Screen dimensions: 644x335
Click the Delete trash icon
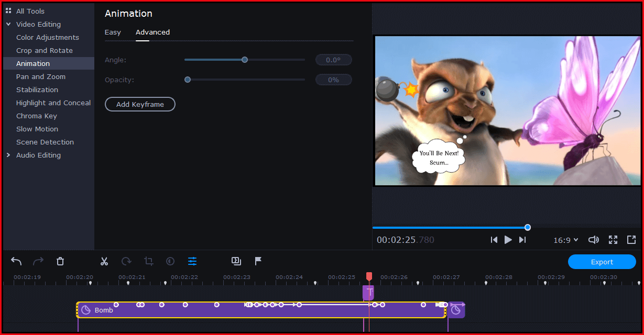pyautogui.click(x=60, y=261)
